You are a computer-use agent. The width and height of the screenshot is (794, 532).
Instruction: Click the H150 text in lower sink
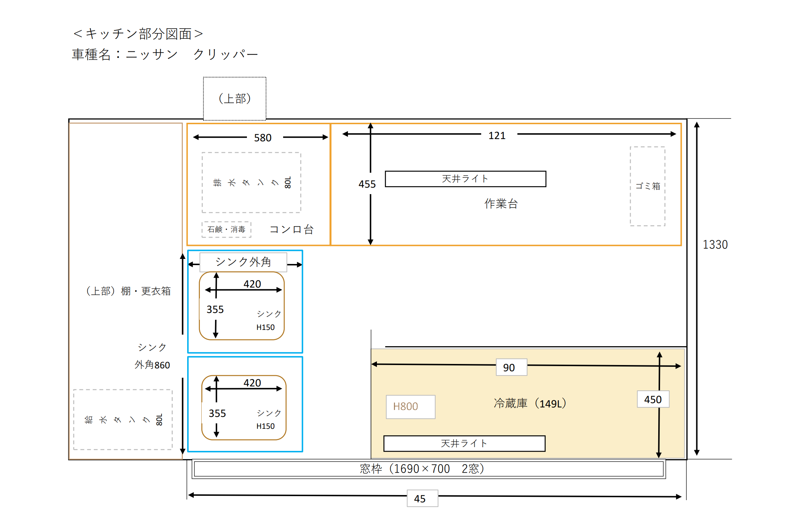tap(265, 426)
